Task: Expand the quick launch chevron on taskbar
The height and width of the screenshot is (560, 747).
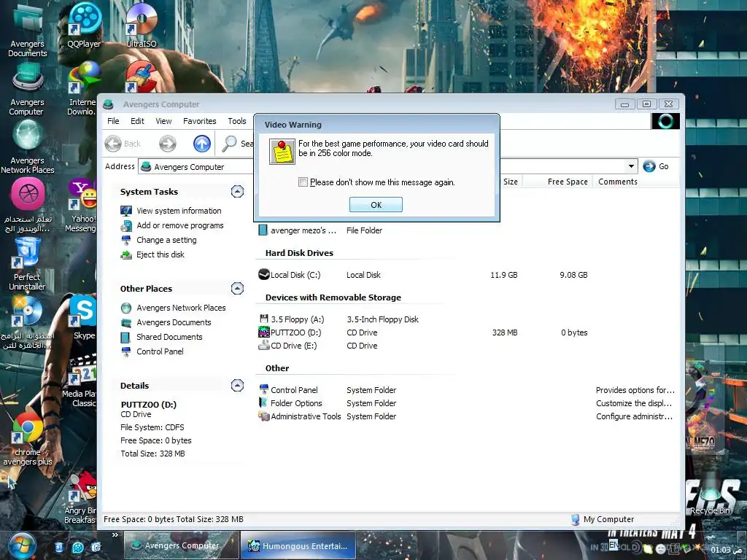Action: [115, 535]
